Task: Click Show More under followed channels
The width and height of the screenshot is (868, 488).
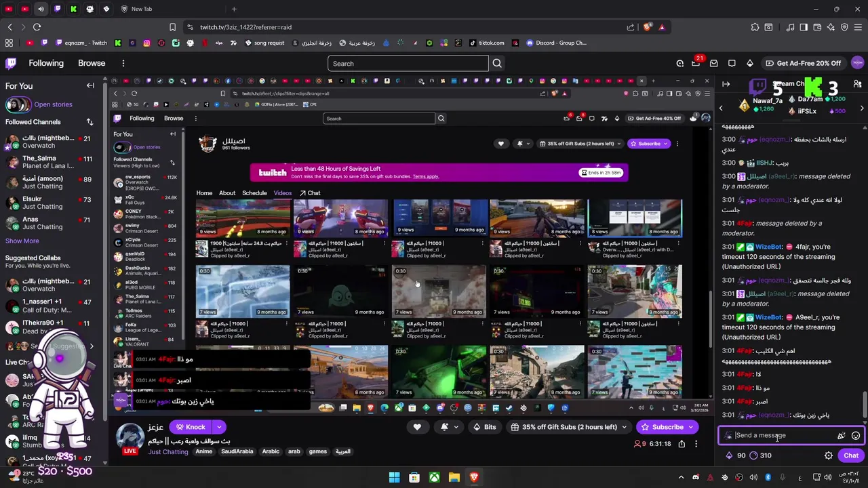Action: 22,241
